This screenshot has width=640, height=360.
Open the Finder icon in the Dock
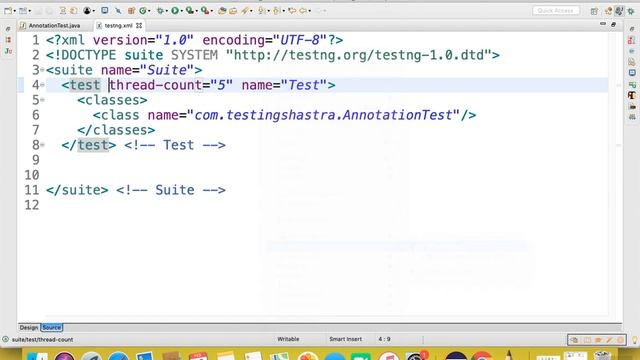coord(37,356)
